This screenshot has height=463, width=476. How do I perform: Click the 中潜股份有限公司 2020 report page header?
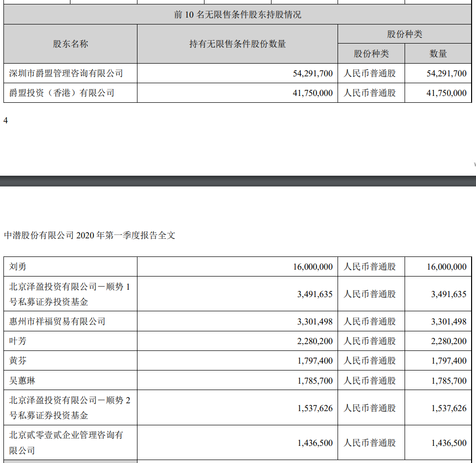point(90,235)
